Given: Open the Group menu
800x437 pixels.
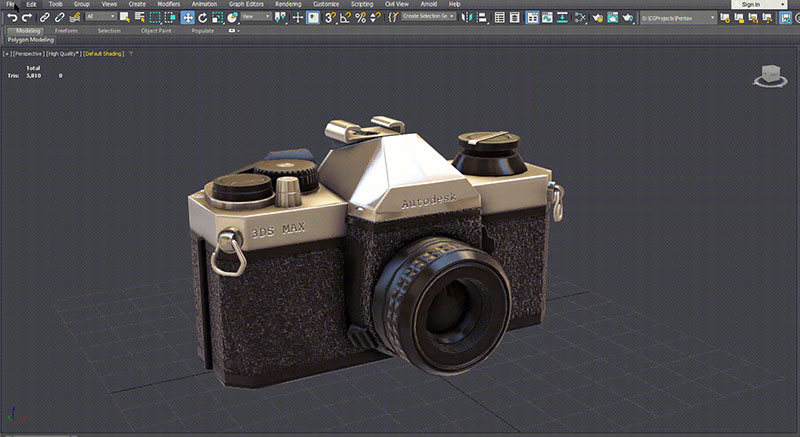Looking at the screenshot, I should pyautogui.click(x=82, y=4).
